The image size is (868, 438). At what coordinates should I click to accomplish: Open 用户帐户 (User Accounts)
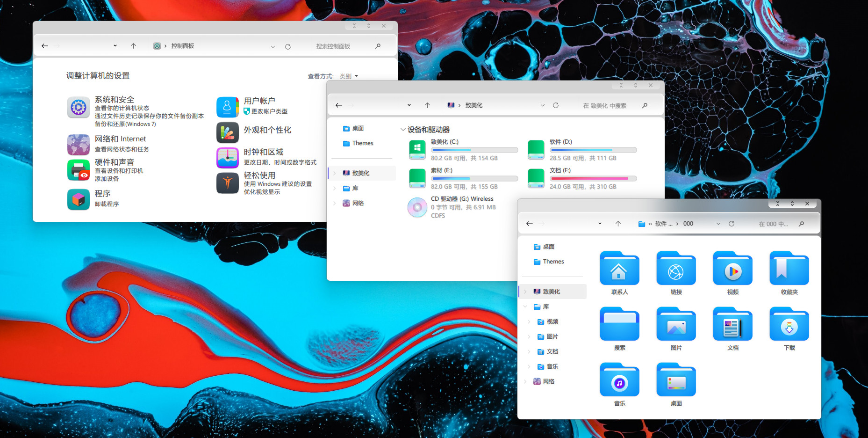(259, 100)
